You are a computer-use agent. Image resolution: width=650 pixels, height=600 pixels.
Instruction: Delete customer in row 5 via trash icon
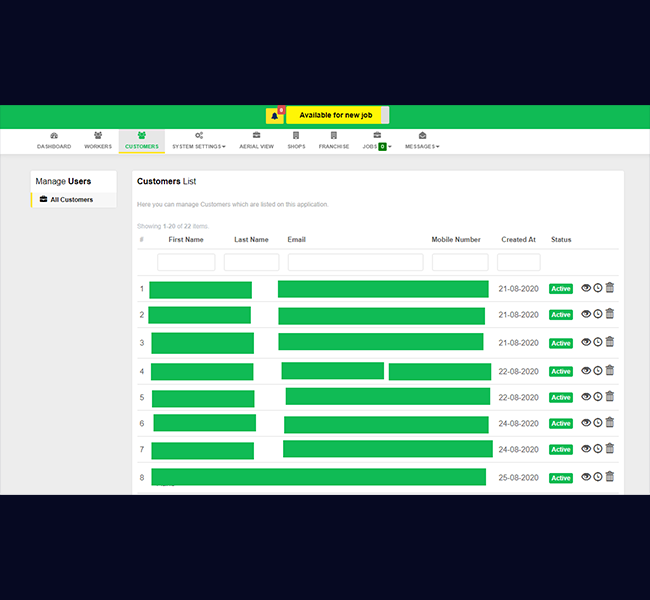tap(610, 397)
